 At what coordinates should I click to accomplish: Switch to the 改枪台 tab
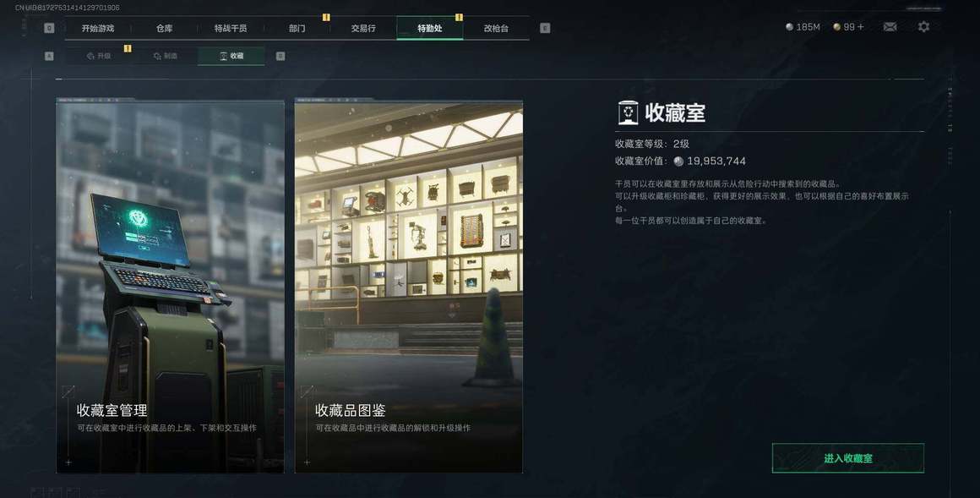point(496,28)
